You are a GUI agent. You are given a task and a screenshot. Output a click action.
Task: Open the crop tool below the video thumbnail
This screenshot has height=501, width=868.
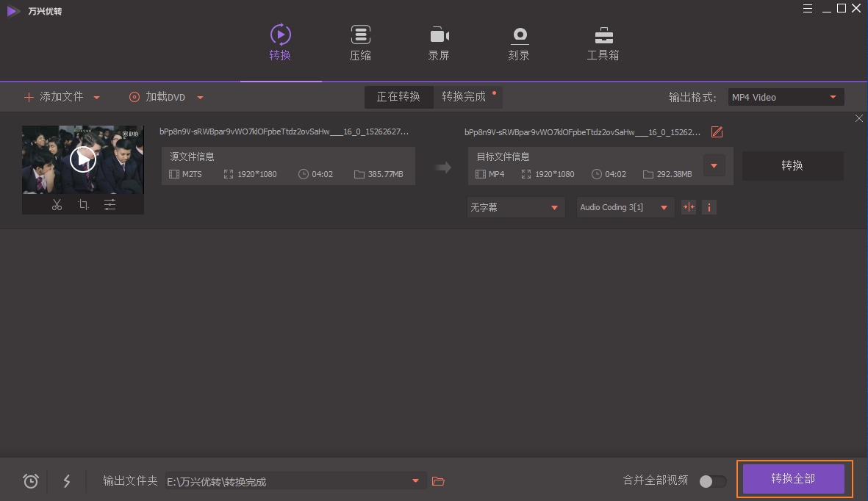(84, 205)
